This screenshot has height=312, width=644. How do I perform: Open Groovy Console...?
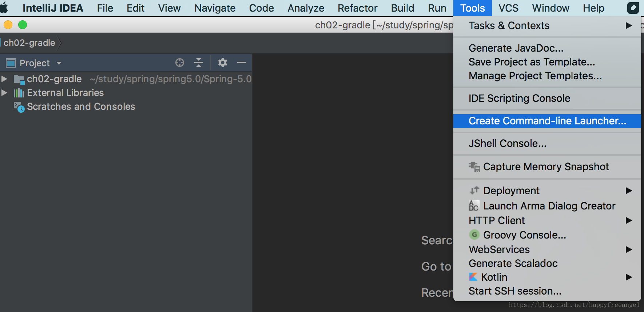coord(547,235)
